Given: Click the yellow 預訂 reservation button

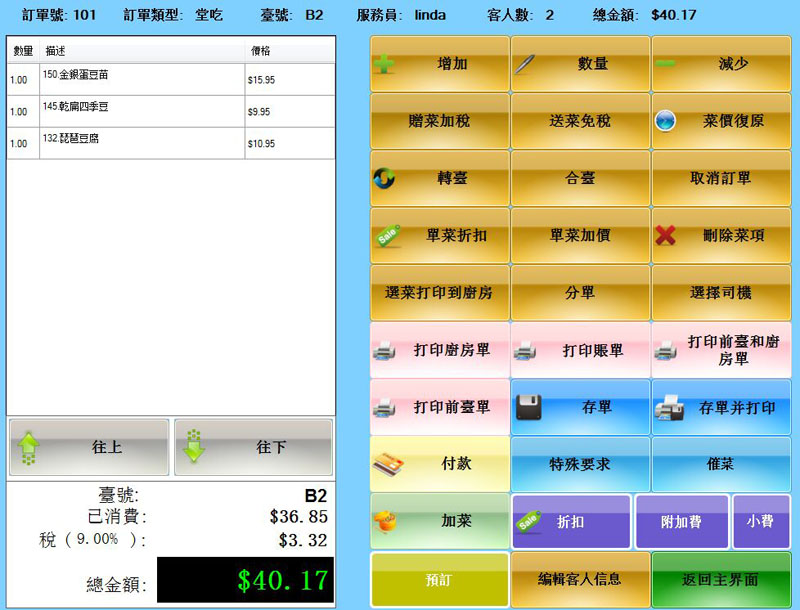Looking at the screenshot, I should [x=439, y=579].
